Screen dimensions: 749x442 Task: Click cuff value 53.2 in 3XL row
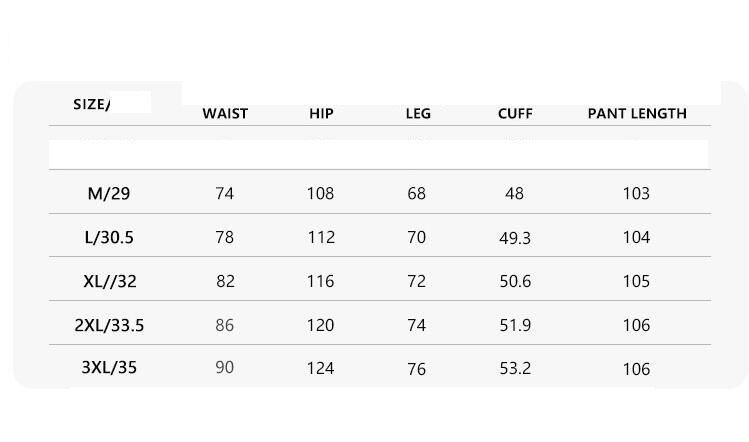pos(515,369)
